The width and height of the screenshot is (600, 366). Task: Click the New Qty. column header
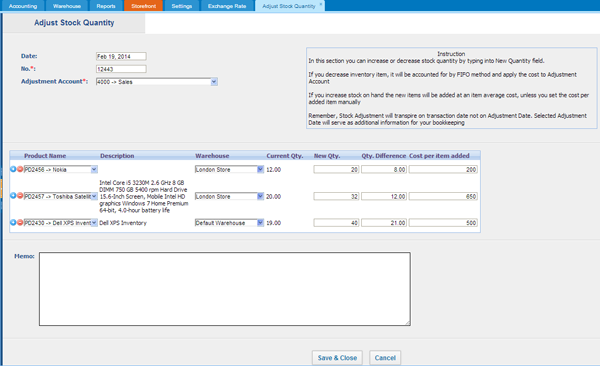coord(327,156)
